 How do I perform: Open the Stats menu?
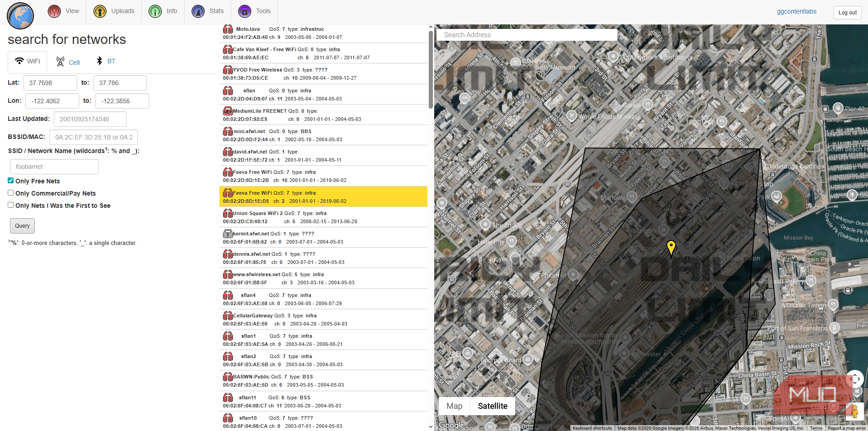208,11
